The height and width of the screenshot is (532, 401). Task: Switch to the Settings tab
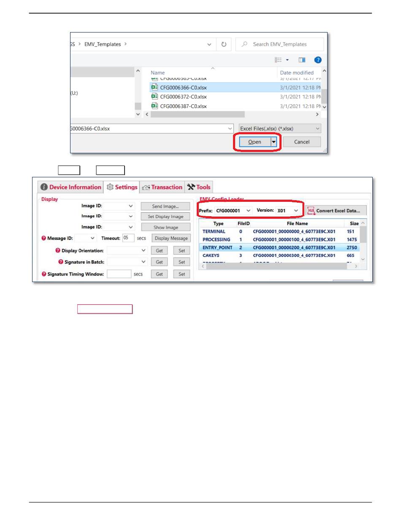coord(122,187)
